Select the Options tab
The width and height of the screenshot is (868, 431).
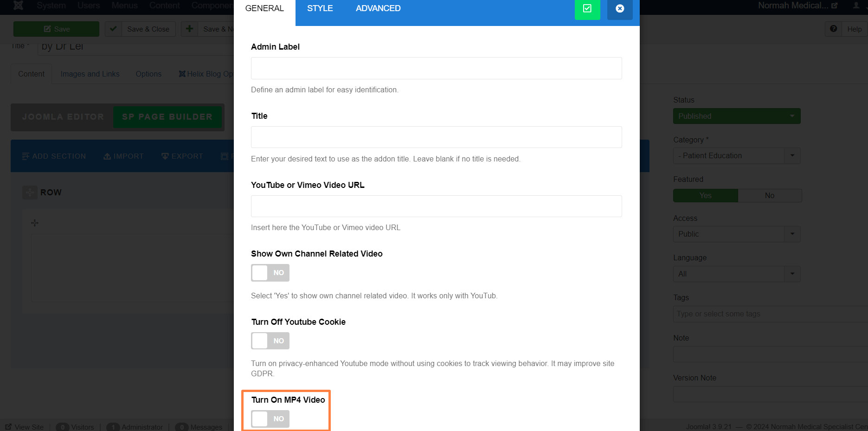148,74
